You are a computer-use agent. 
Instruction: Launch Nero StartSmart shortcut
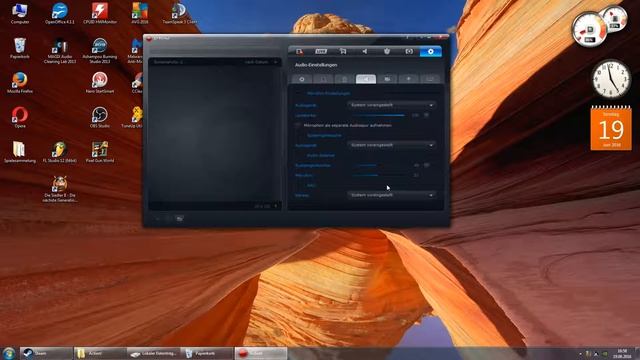(x=100, y=83)
